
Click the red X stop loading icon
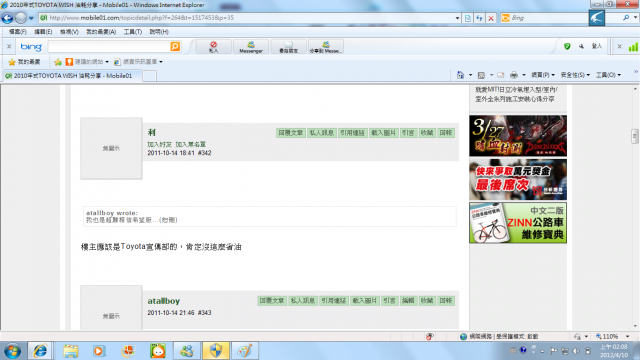click(x=491, y=18)
